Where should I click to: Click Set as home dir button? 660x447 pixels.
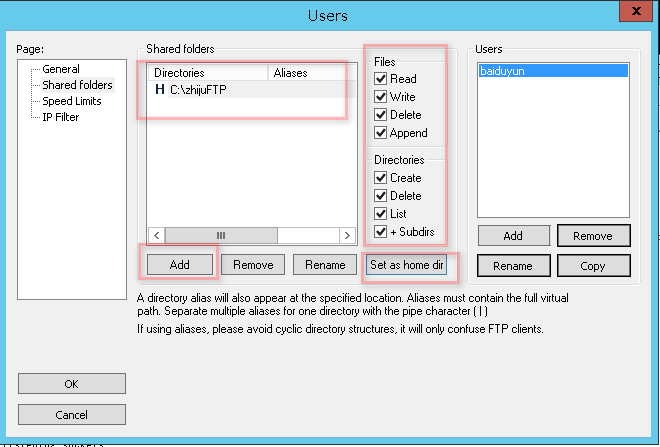pos(406,265)
